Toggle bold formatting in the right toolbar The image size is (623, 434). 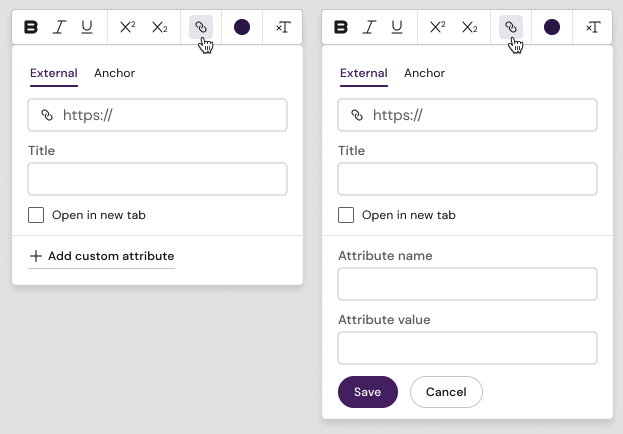(341, 27)
